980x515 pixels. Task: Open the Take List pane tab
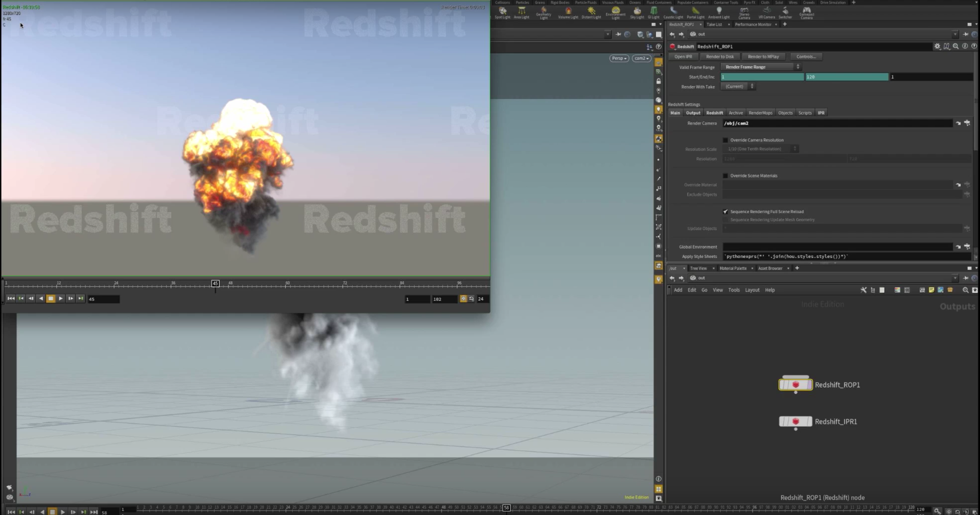point(714,24)
